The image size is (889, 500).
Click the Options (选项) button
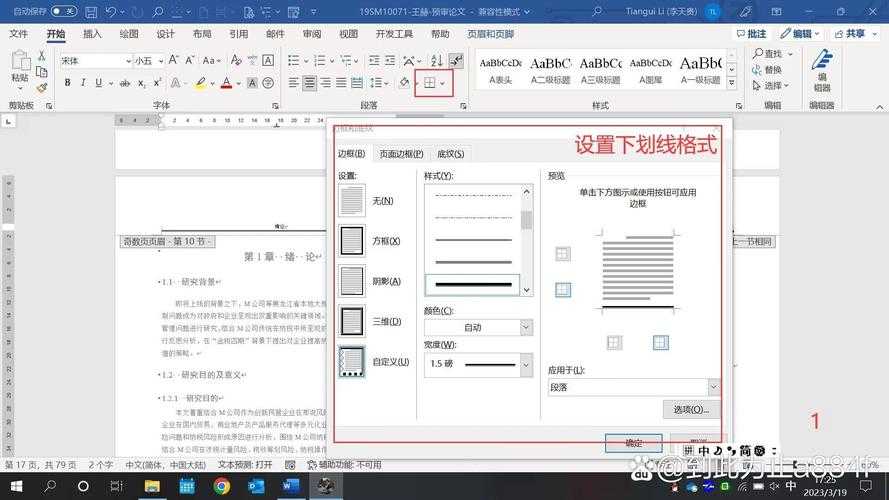(691, 409)
